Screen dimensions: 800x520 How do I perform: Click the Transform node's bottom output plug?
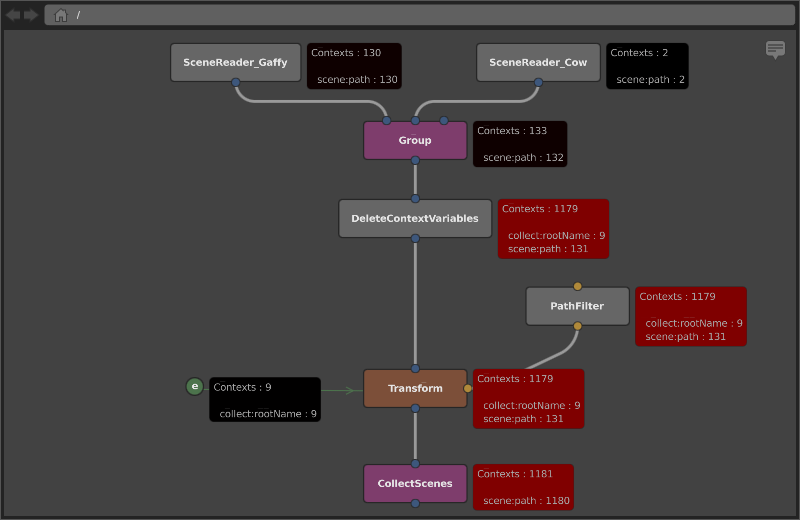pyautogui.click(x=415, y=408)
